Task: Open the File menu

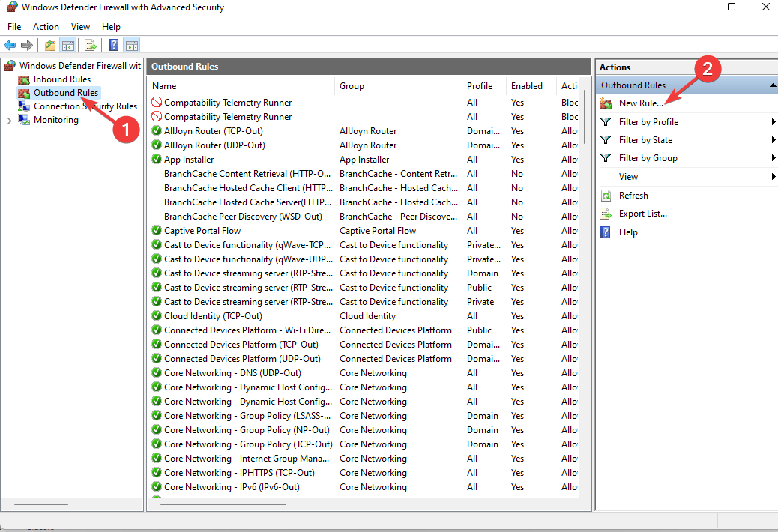Action: [14, 27]
